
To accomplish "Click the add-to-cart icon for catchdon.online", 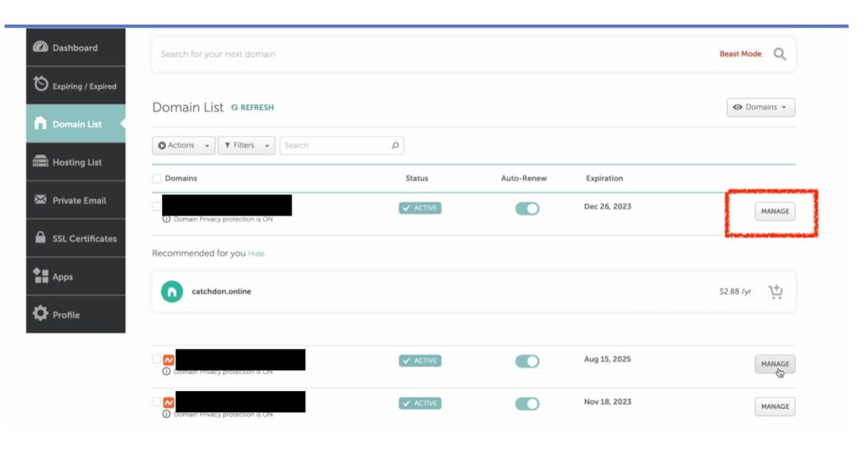I will coord(775,292).
